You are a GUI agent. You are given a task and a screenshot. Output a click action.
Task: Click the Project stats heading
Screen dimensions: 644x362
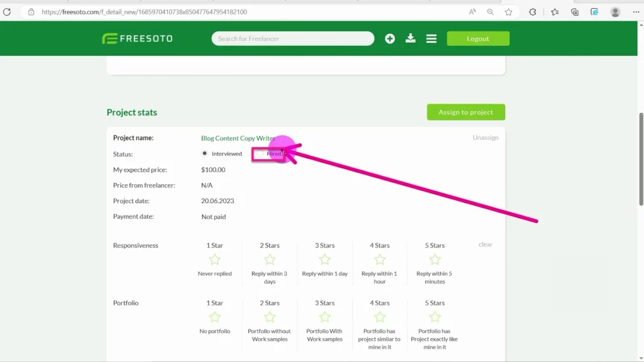[132, 112]
